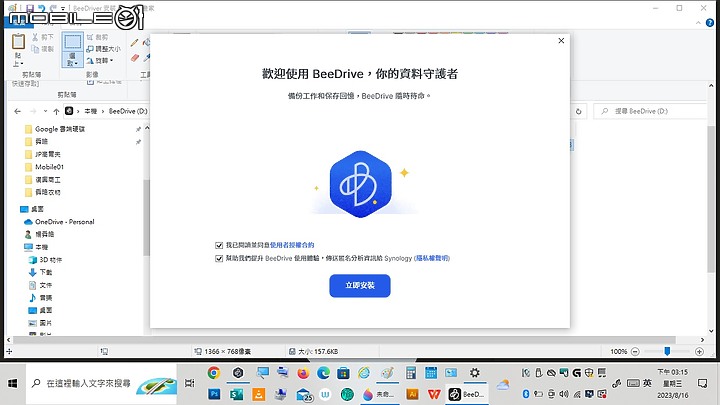Click the 複製 copy tool in Paint
The height and width of the screenshot is (405, 720).
(x=43, y=49)
